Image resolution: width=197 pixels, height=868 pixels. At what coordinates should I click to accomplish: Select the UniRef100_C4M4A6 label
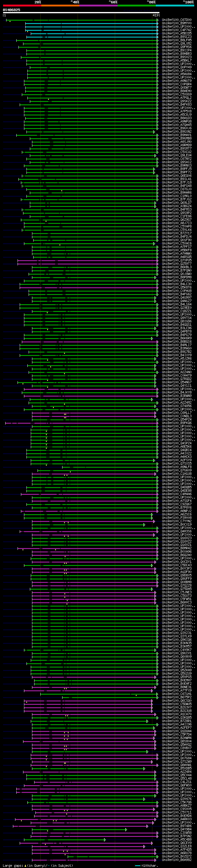(176, 494)
